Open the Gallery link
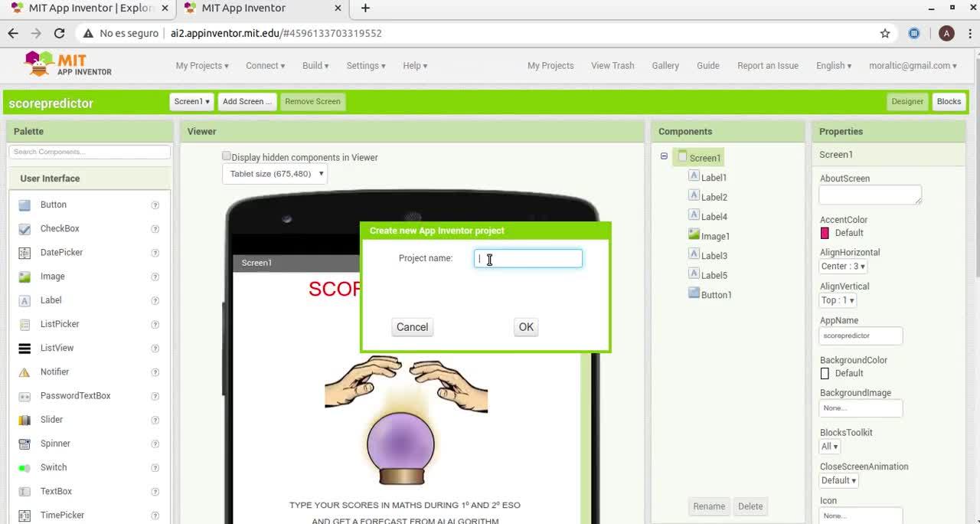980x524 pixels. (x=665, y=66)
